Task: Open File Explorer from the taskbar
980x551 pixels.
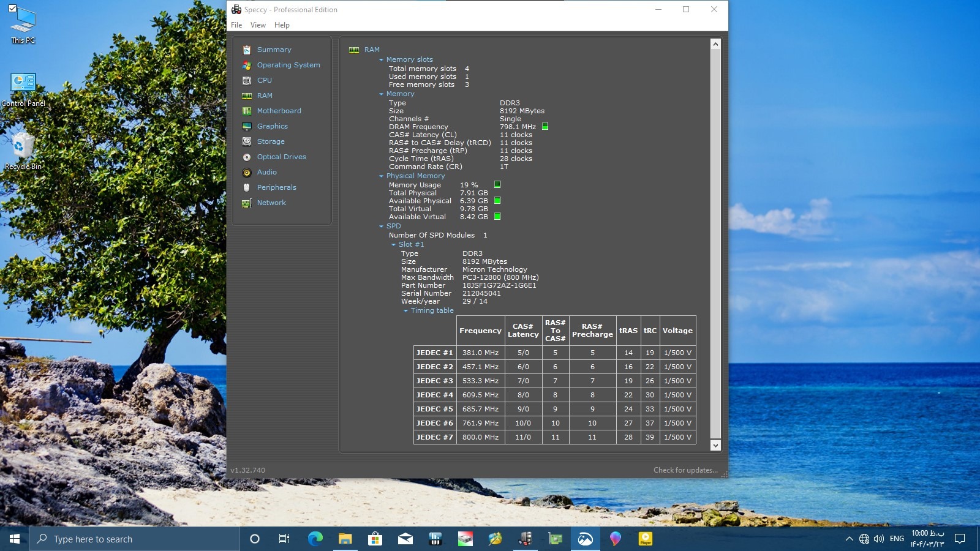Action: (345, 539)
